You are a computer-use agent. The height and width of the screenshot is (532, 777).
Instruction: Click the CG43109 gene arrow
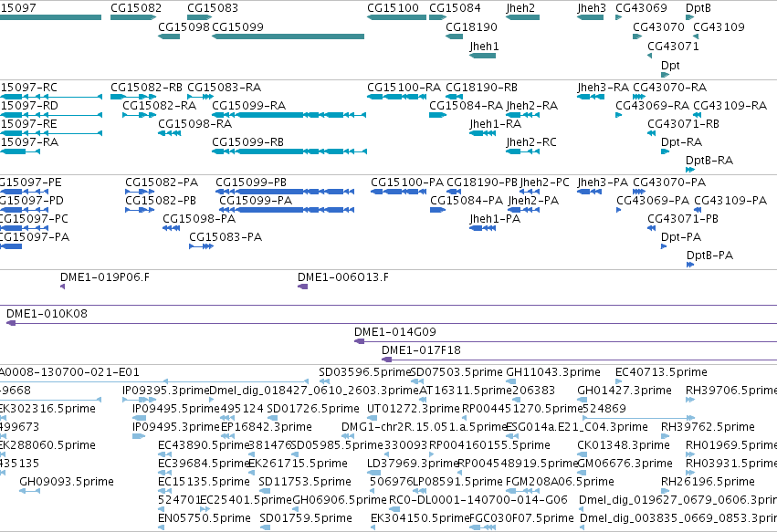click(696, 37)
